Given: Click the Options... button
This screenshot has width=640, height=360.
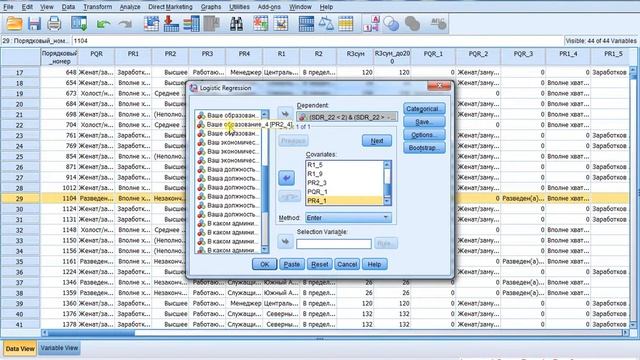Looking at the screenshot, I should tap(424, 135).
